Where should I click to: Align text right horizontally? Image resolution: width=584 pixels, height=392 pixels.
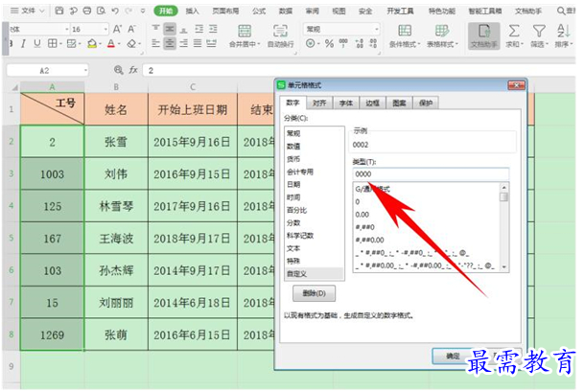pyautogui.click(x=183, y=43)
